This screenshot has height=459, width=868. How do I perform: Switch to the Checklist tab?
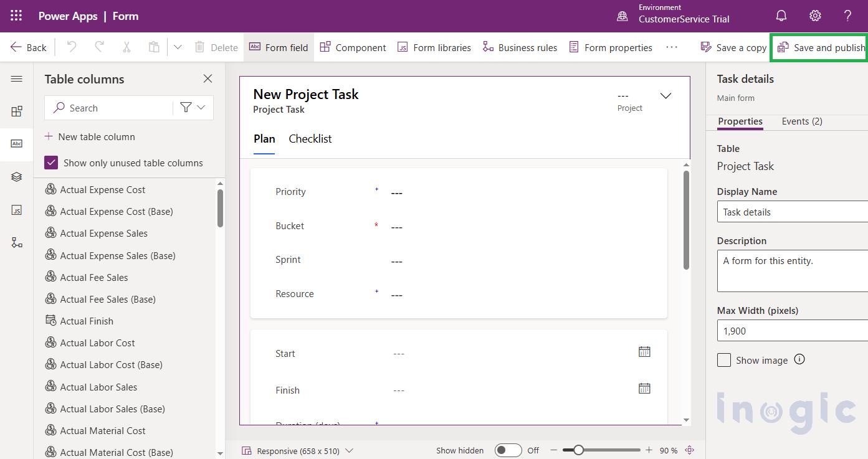[x=310, y=138]
